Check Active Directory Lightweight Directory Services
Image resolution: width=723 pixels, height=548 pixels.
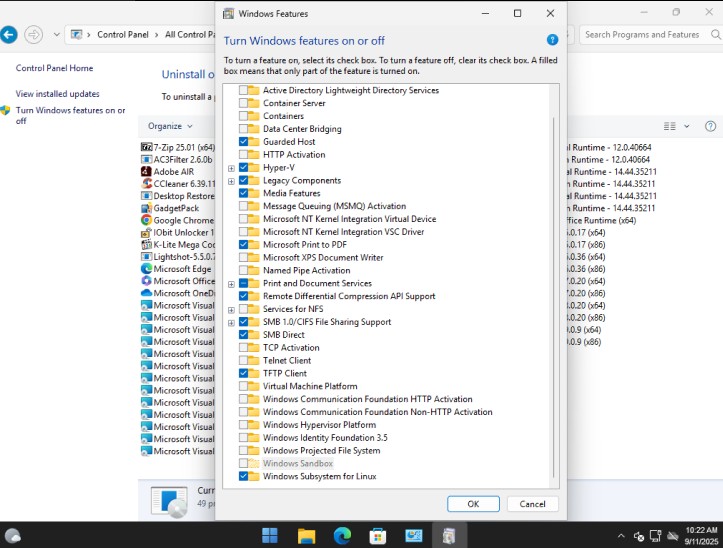[243, 90]
